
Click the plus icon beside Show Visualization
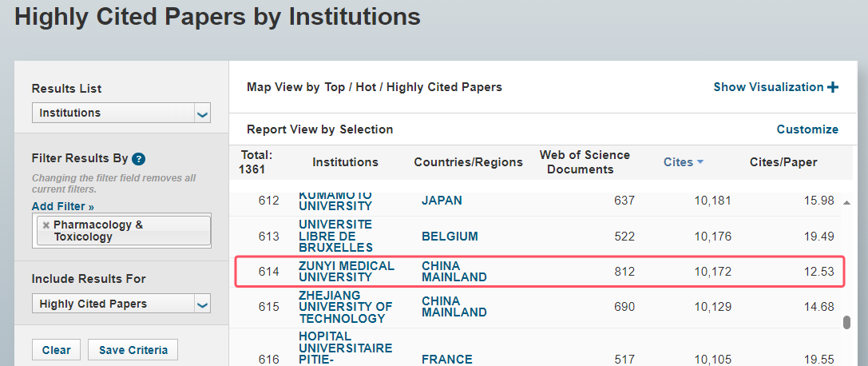833,87
